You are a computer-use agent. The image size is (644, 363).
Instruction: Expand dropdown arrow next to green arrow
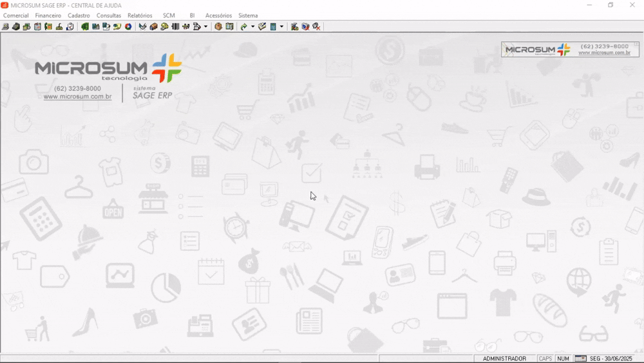click(252, 26)
